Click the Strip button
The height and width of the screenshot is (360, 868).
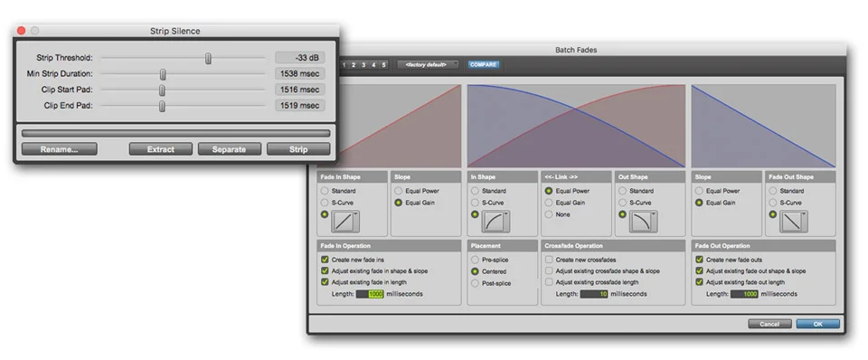(x=298, y=149)
